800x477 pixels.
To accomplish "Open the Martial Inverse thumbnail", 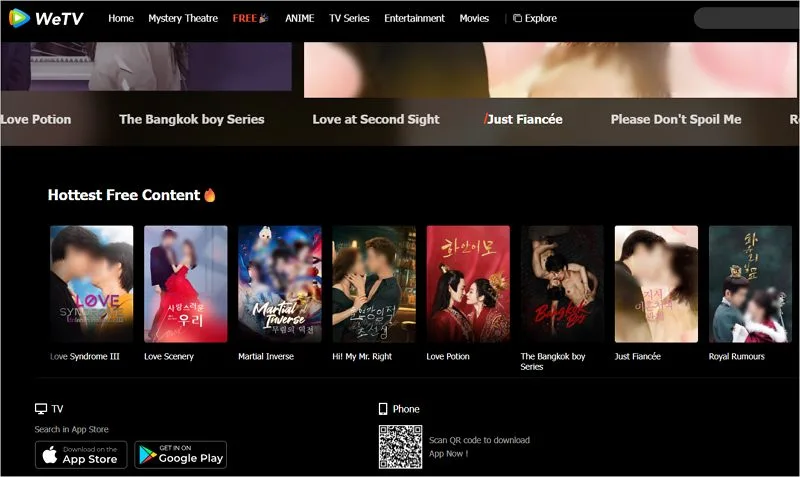I will pyautogui.click(x=279, y=284).
